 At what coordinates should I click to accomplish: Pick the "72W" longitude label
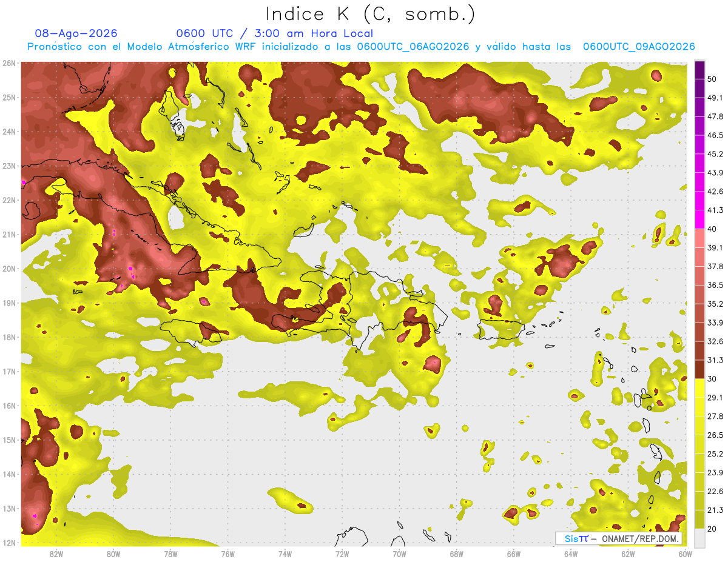click(x=342, y=554)
